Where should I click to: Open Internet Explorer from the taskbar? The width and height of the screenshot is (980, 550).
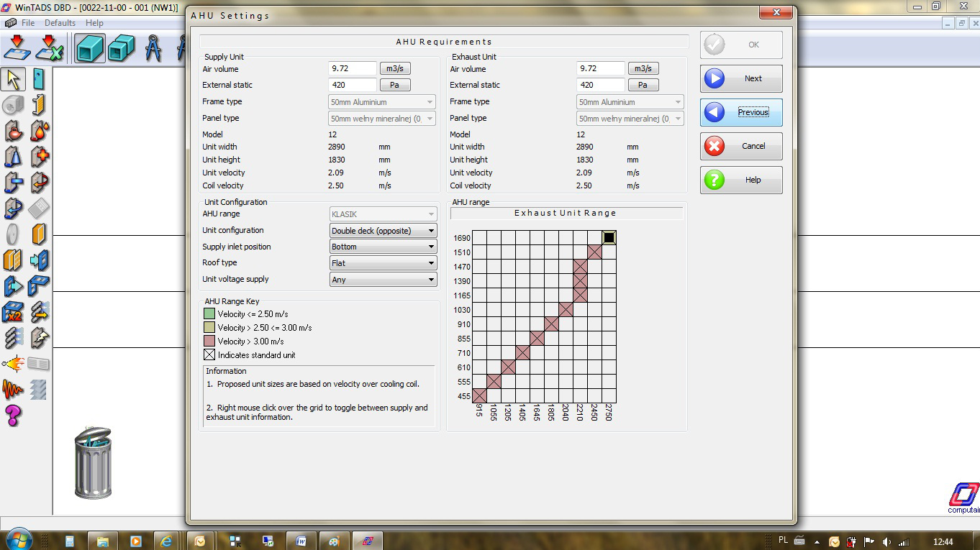click(x=166, y=541)
